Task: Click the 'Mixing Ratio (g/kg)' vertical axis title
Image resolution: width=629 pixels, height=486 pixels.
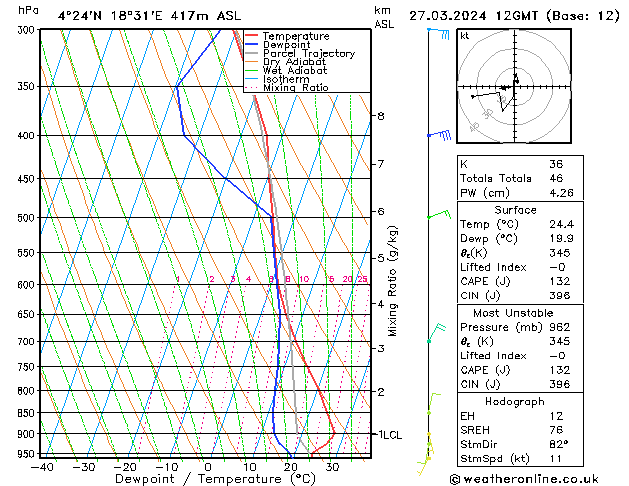Action: [392, 281]
